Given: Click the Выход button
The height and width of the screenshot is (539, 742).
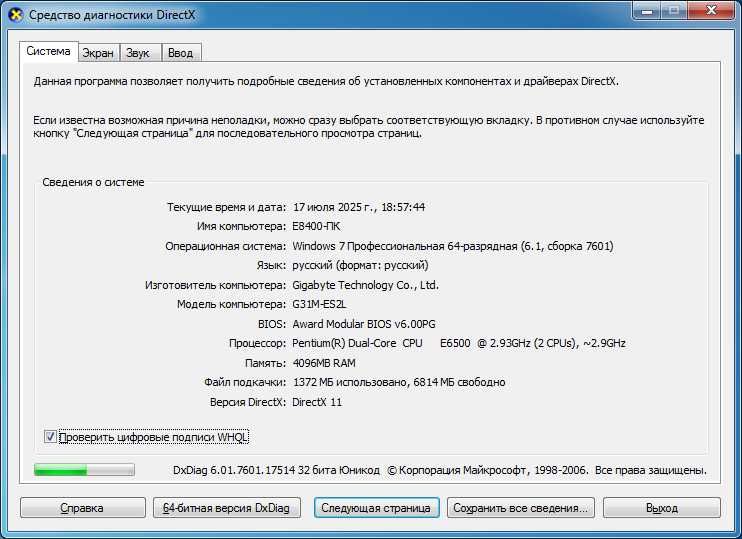Looking at the screenshot, I should tap(662, 508).
